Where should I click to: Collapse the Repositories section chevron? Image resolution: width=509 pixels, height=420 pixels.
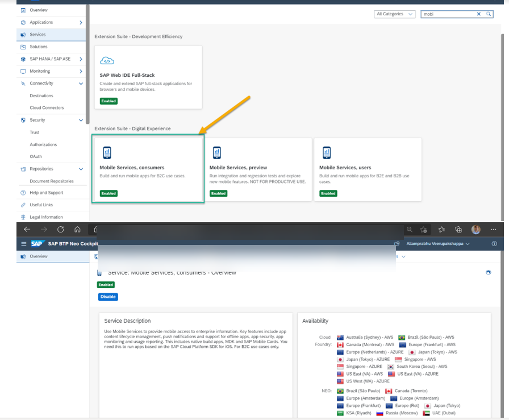[x=81, y=169]
